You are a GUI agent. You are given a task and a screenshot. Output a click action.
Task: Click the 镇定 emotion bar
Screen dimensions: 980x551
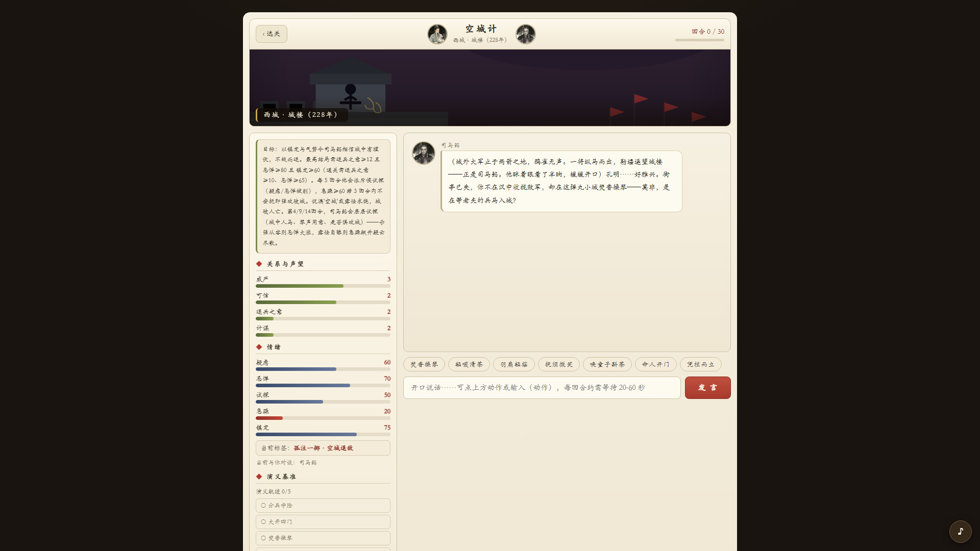click(323, 435)
